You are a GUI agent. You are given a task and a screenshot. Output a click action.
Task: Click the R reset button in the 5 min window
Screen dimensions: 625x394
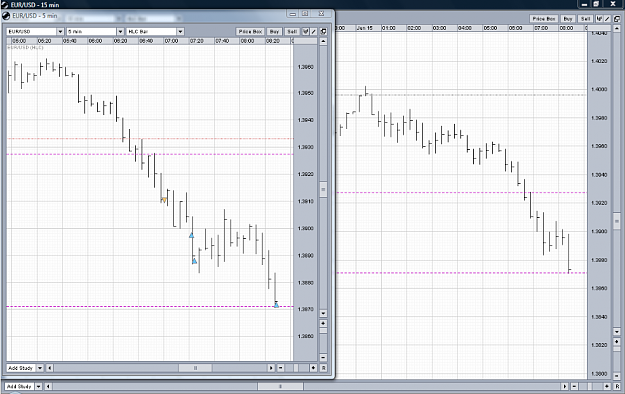(324, 368)
